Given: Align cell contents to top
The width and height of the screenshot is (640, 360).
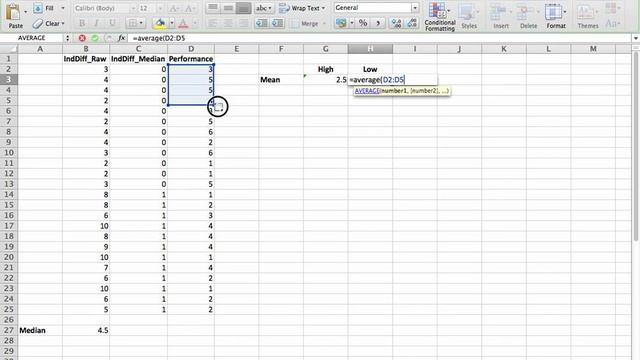Looking at the screenshot, I should point(213,8).
